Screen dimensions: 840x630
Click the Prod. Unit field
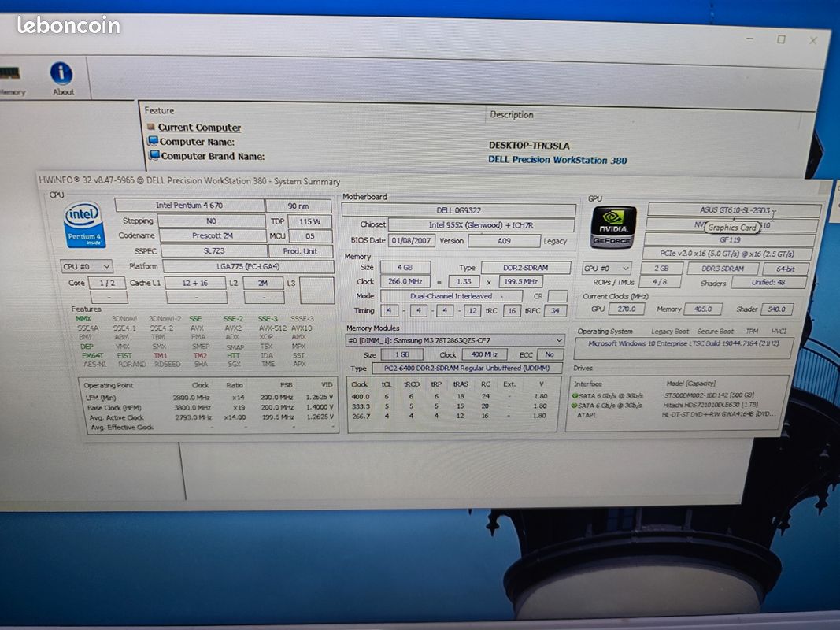pyautogui.click(x=300, y=250)
